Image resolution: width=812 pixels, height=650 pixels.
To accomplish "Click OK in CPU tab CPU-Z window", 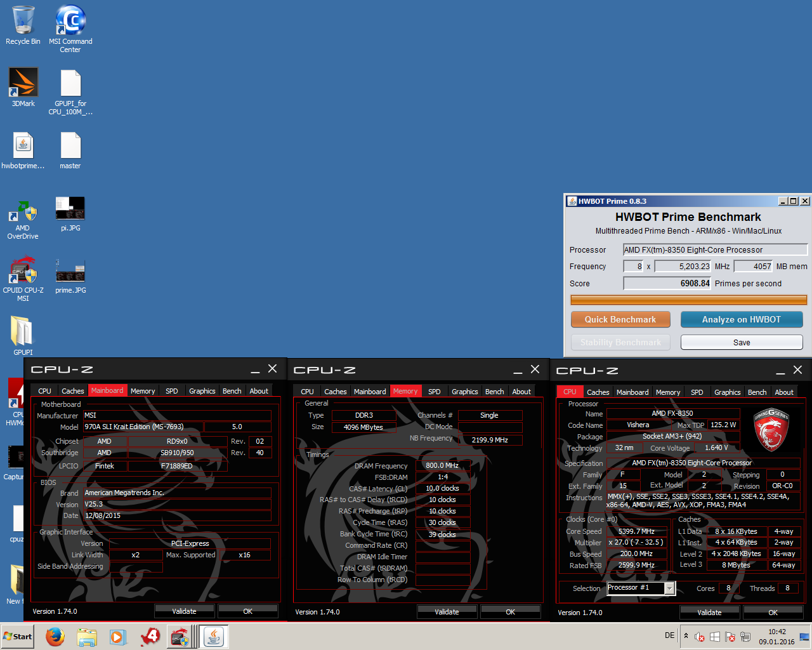I will pyautogui.click(x=773, y=613).
